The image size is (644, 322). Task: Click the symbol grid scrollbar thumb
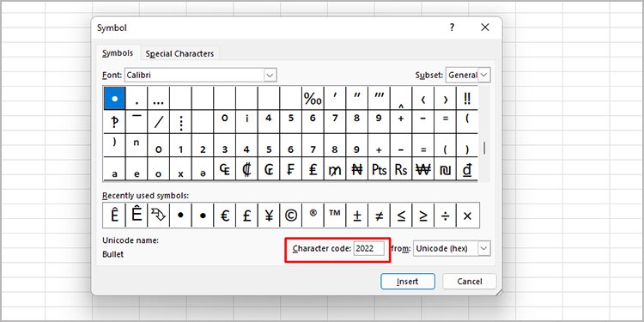484,149
